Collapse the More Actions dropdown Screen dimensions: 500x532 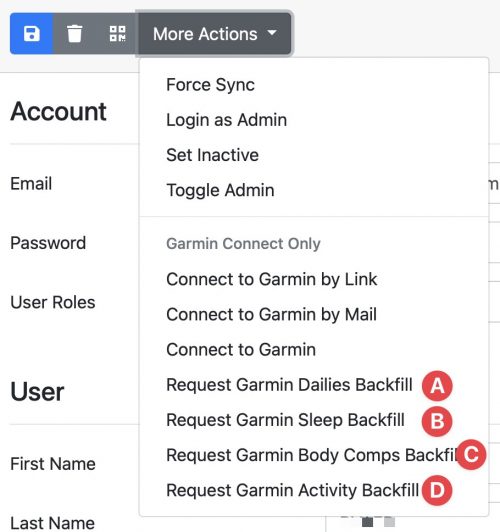click(215, 34)
